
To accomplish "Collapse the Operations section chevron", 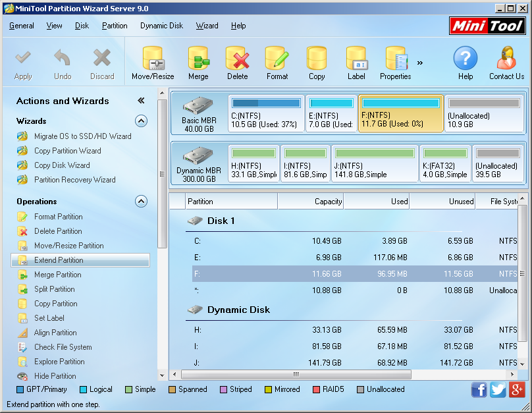I will click(x=141, y=202).
